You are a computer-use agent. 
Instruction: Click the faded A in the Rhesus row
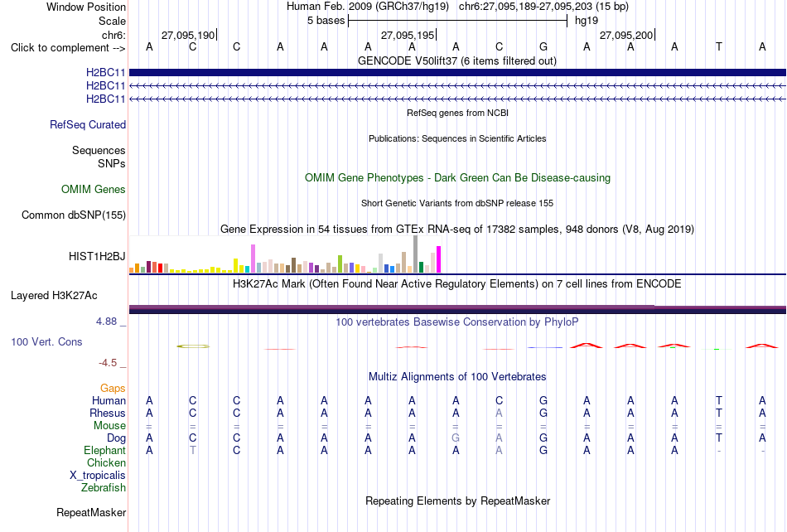tap(499, 413)
